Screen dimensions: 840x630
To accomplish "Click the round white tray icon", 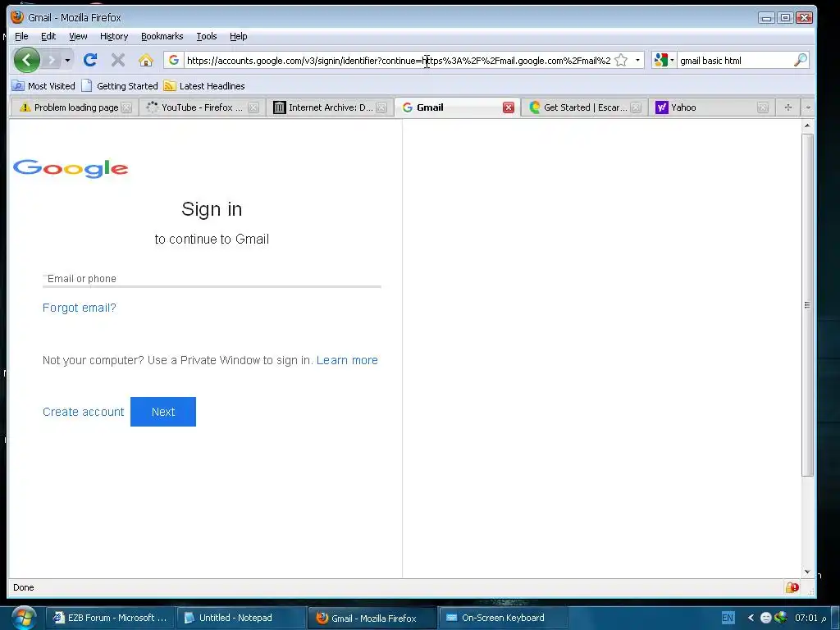I will click(x=765, y=618).
